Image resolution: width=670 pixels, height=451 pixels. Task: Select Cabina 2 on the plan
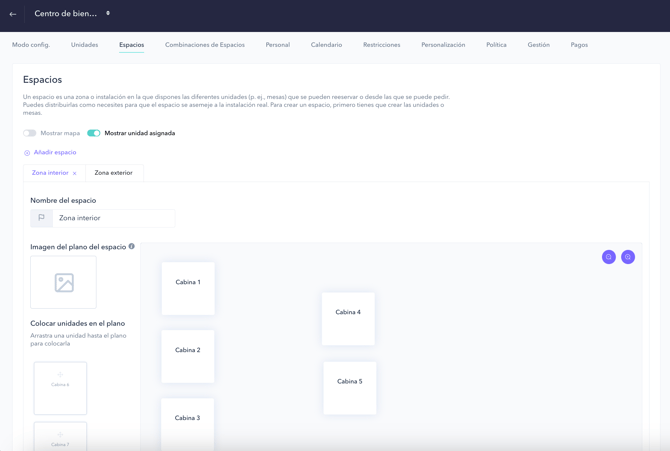[188, 356]
